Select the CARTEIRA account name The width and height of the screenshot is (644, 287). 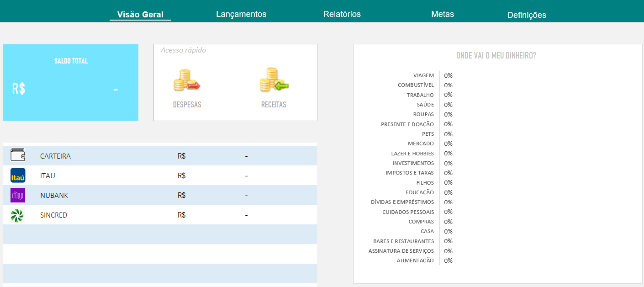pos(55,156)
